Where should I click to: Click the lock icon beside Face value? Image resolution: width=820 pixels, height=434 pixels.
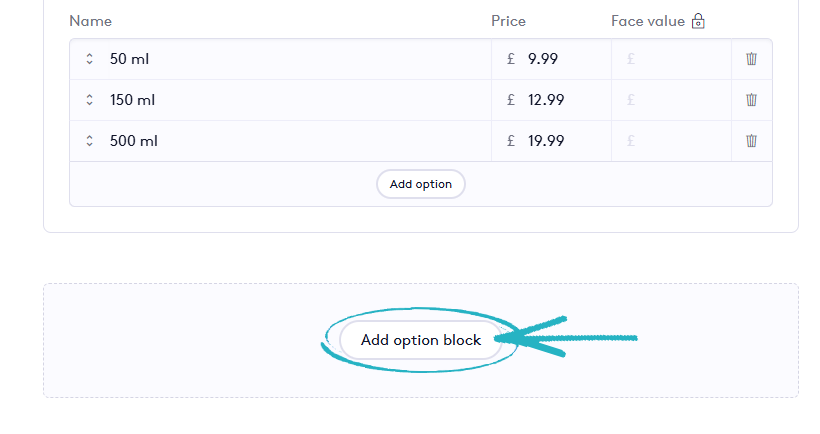point(698,21)
